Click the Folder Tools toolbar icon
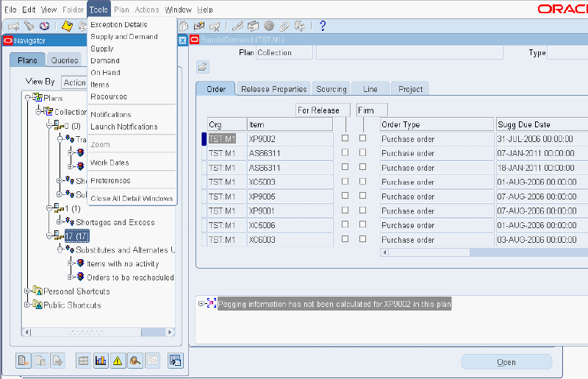This screenshot has height=379, width=588. 300,26
